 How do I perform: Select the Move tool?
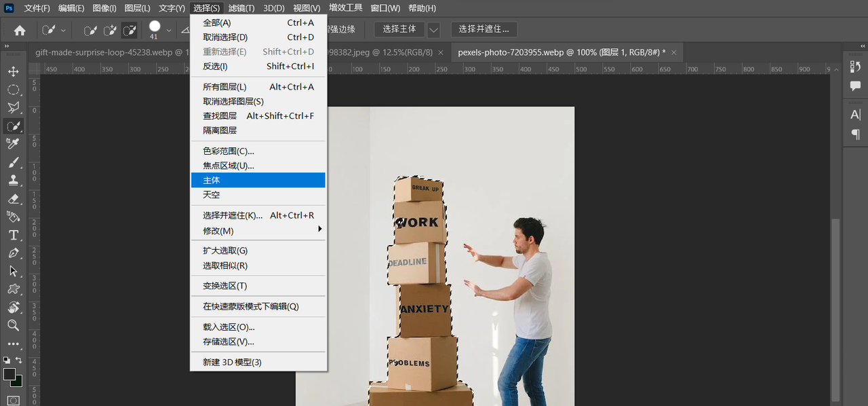tap(13, 71)
